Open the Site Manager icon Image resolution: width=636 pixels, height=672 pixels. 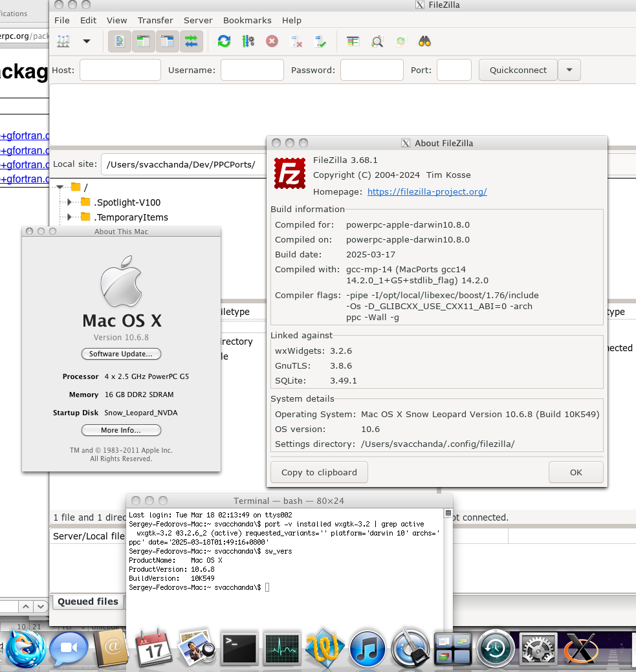63,41
